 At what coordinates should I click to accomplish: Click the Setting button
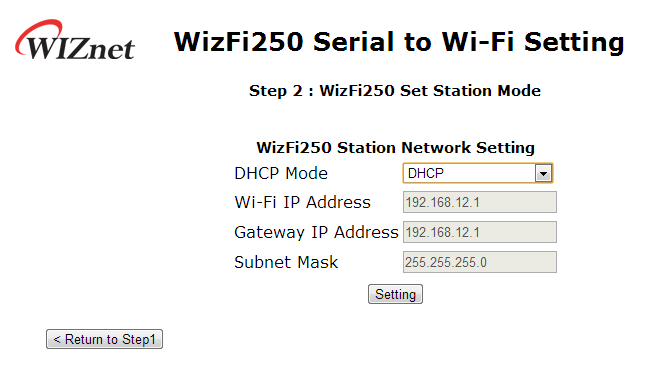pos(395,294)
